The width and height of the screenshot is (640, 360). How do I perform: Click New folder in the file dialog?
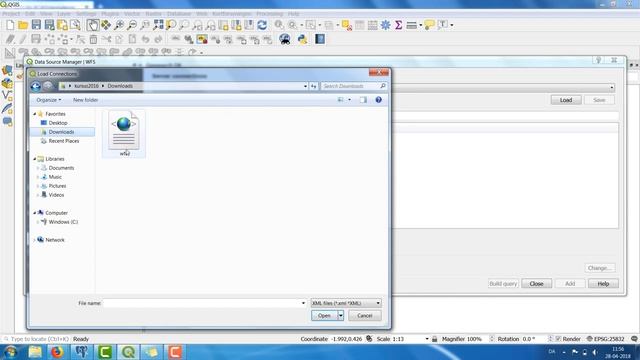(85, 100)
